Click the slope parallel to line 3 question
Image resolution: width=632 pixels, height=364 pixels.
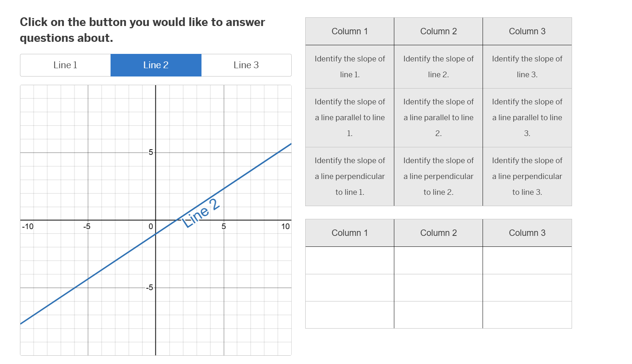coord(527,117)
